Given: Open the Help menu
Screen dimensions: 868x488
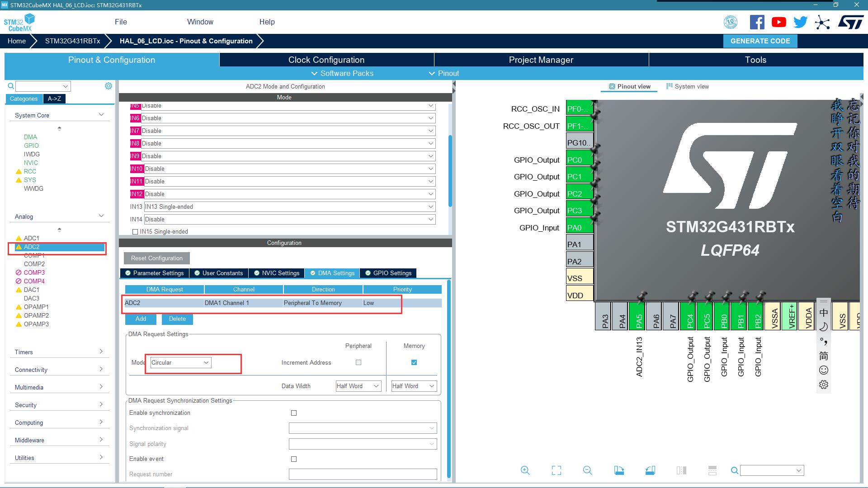Looking at the screenshot, I should [267, 22].
